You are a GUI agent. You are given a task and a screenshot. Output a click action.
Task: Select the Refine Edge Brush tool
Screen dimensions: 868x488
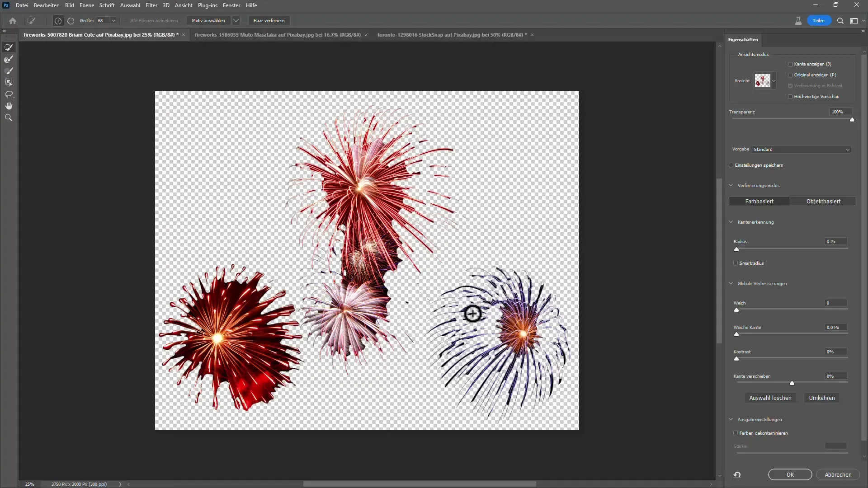click(x=9, y=59)
